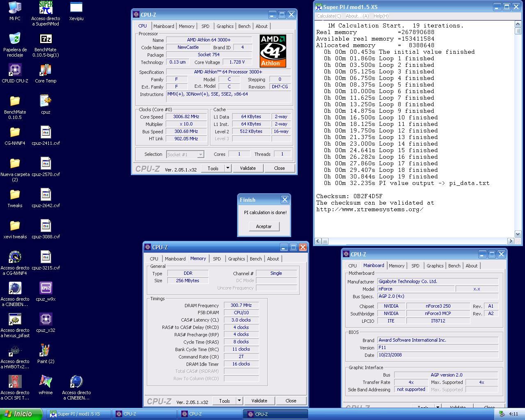The image size is (525, 420).
Task: Click Validate in CPU-Z CPU window
Action: pos(248,168)
